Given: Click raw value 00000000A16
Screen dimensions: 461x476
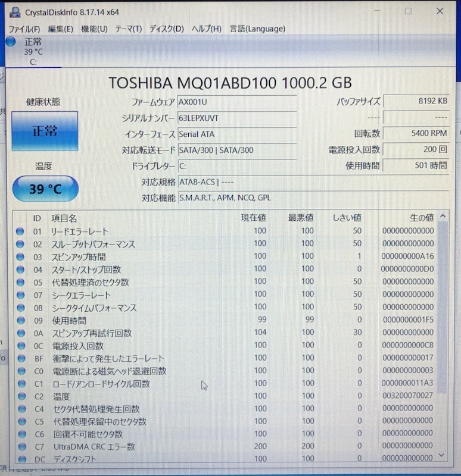Looking at the screenshot, I should point(407,256).
